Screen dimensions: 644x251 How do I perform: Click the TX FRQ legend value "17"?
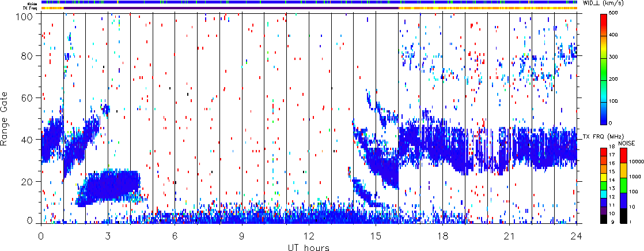click(612, 155)
